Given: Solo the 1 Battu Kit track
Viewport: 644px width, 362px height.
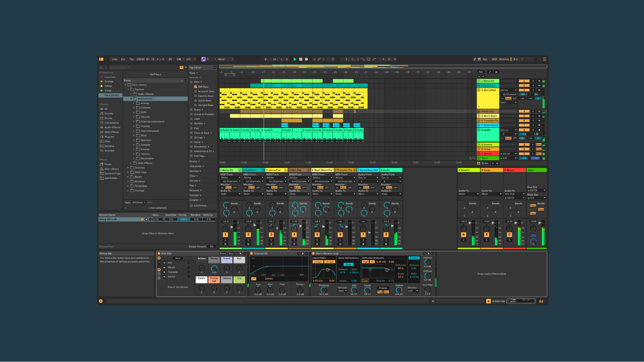Looking at the screenshot, I should coord(533,81).
